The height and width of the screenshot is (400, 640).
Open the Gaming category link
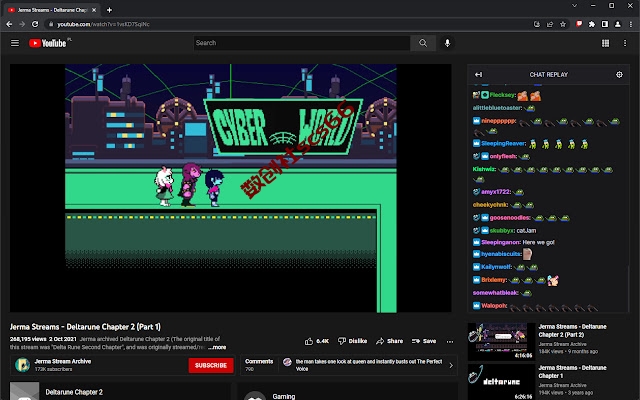(284, 396)
